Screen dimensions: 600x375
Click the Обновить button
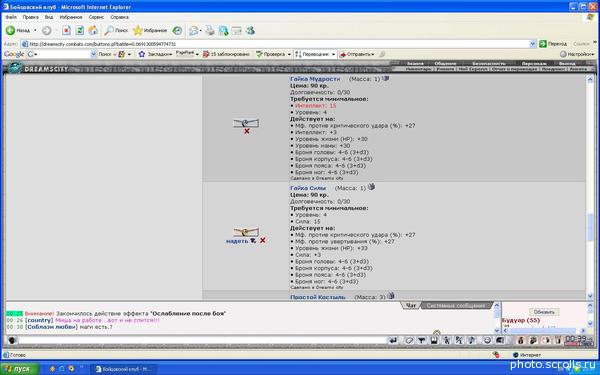544,312
